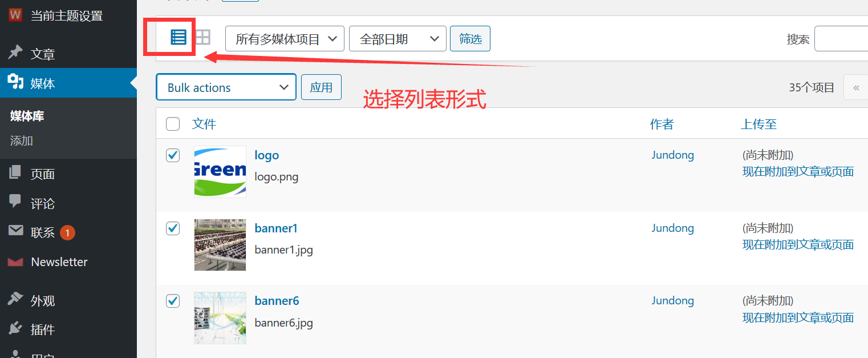The width and height of the screenshot is (868, 358).
Task: Toggle the select-all checkbox in header
Action: (x=173, y=124)
